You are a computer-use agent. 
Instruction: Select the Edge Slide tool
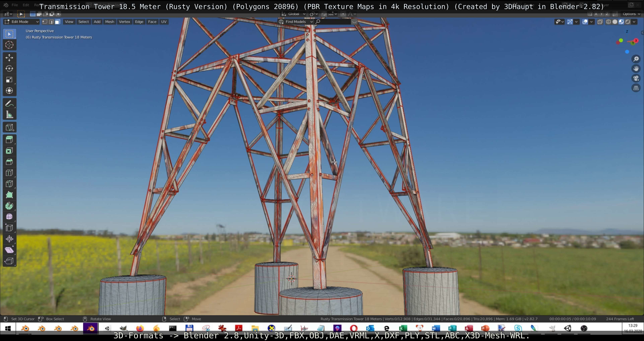coord(10,228)
